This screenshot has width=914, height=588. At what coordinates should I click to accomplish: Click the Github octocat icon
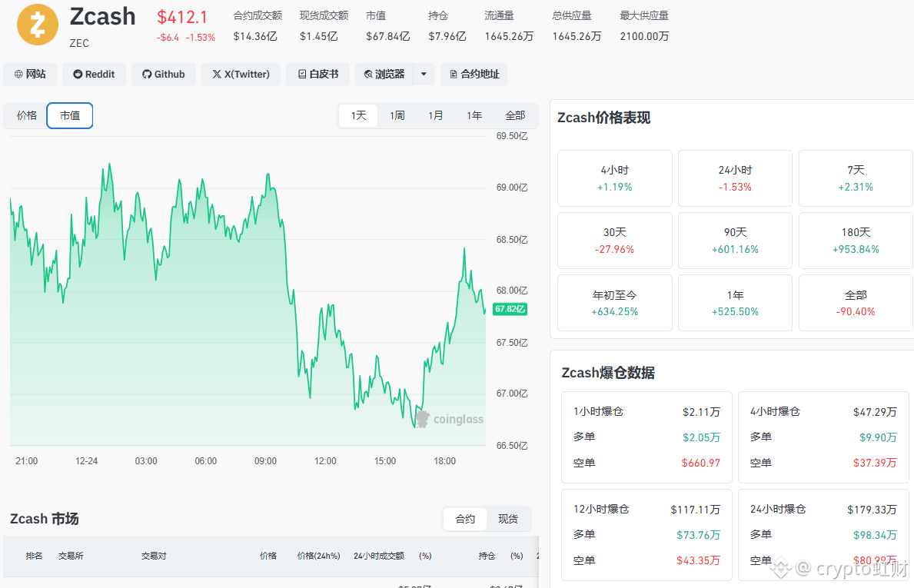147,74
